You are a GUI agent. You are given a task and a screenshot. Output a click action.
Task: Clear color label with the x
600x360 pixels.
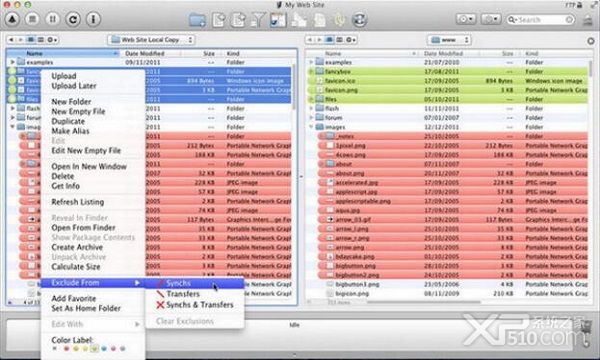(x=55, y=349)
